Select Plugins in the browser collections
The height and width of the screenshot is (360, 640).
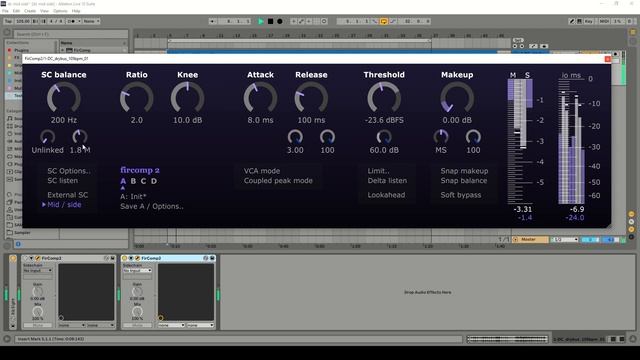click(21, 50)
